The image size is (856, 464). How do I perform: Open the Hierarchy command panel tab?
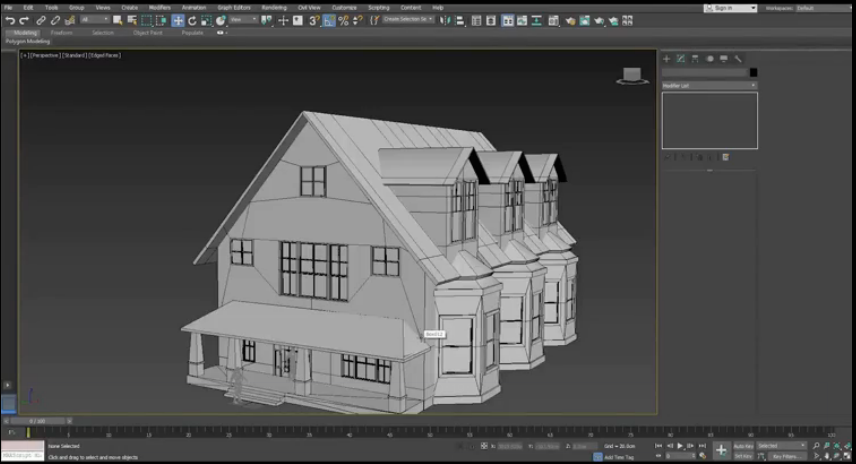pyautogui.click(x=695, y=58)
